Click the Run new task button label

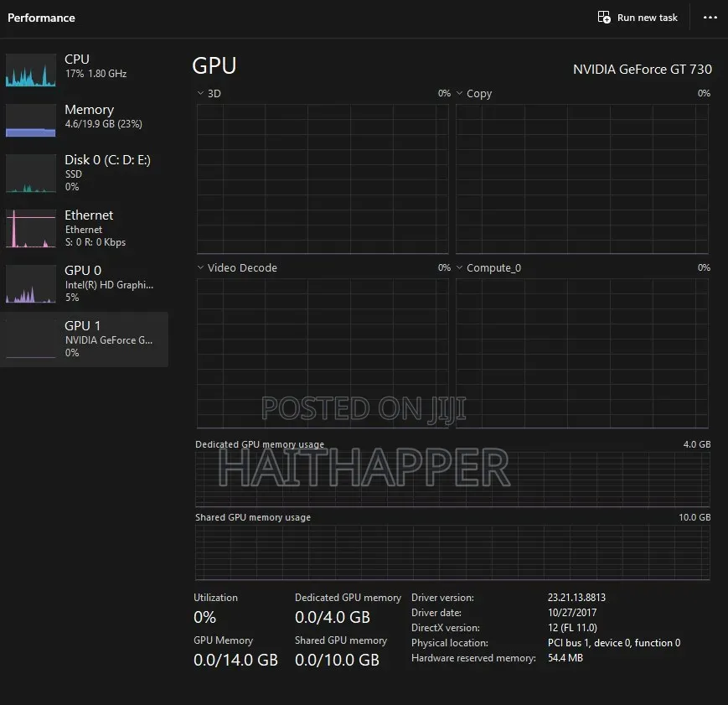pyautogui.click(x=648, y=18)
